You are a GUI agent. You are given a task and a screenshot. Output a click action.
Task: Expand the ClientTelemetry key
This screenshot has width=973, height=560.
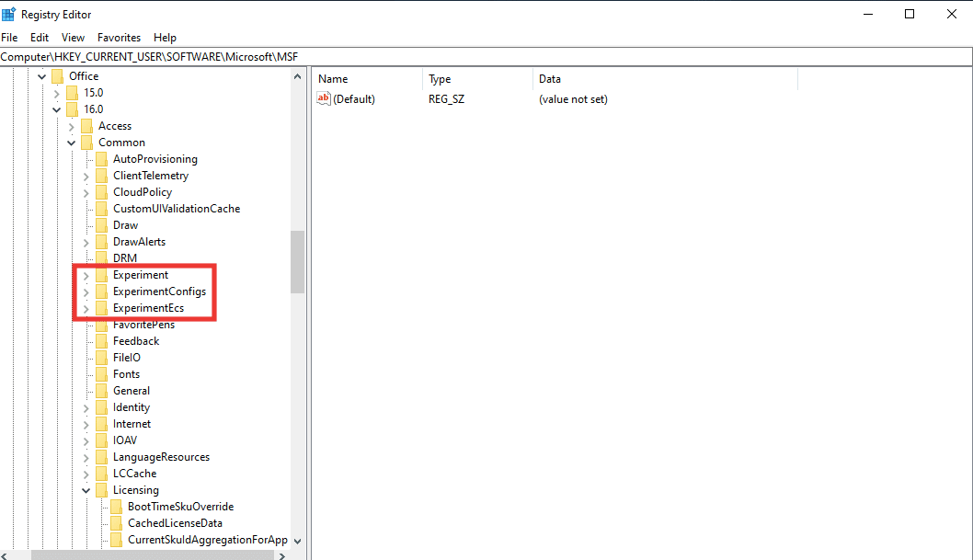(86, 177)
